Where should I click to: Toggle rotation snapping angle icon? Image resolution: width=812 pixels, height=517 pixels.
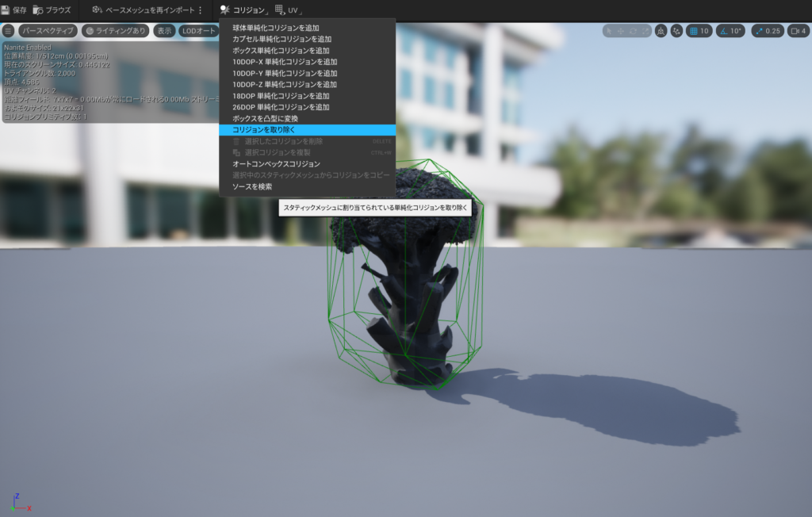coord(724,31)
